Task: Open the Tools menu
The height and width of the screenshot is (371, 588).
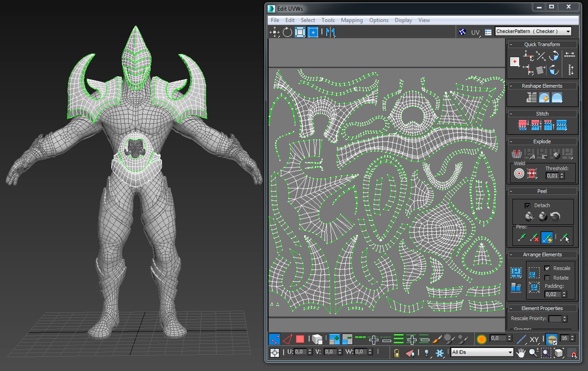Action: point(328,20)
